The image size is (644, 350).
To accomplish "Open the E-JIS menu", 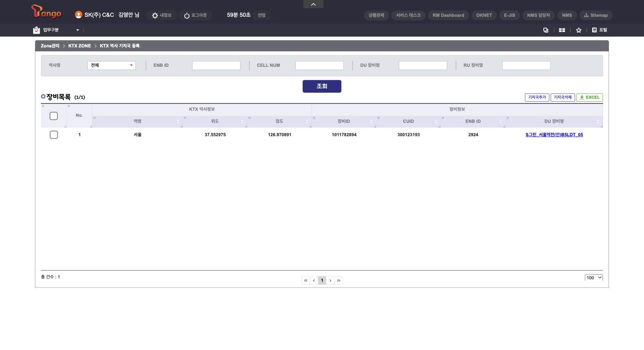I will click(509, 15).
